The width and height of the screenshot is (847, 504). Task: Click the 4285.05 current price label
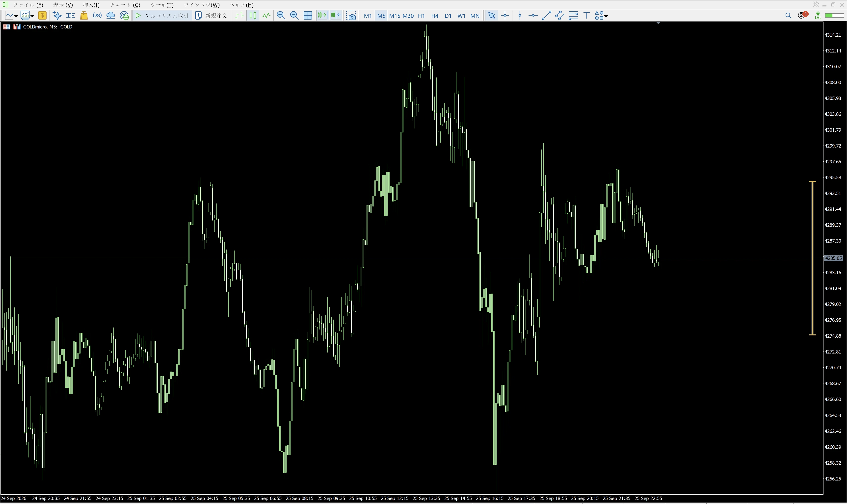coord(833,258)
